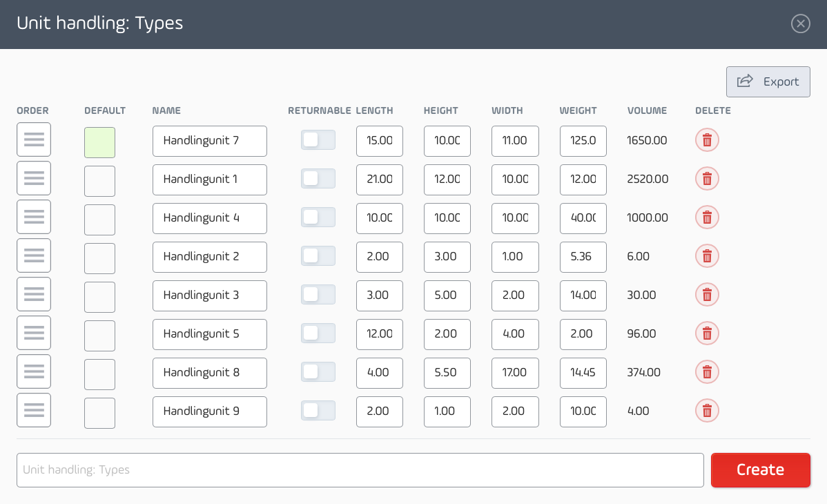The image size is (827, 504).
Task: Toggle returnable for Handlingunit 3
Action: pos(318,295)
